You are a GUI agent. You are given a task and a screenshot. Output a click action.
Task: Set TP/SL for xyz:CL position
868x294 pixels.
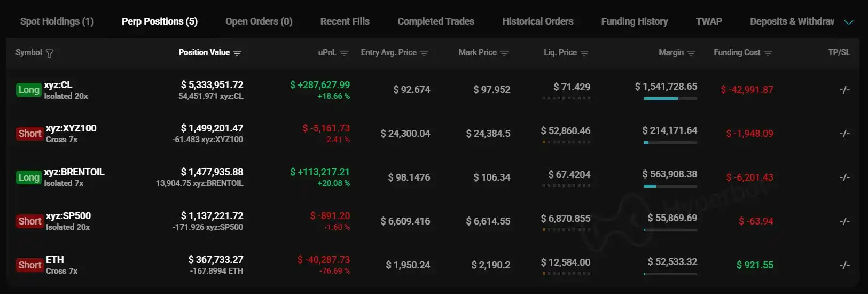[x=844, y=90]
